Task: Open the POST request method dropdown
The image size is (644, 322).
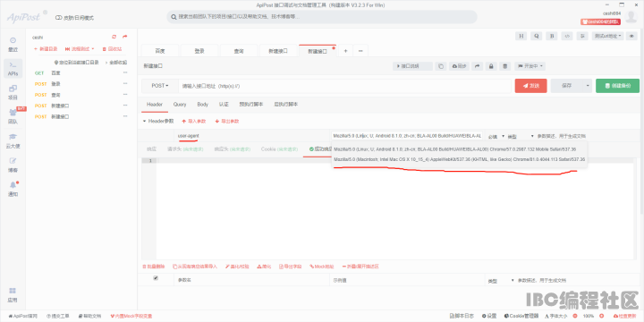Action: click(x=160, y=86)
